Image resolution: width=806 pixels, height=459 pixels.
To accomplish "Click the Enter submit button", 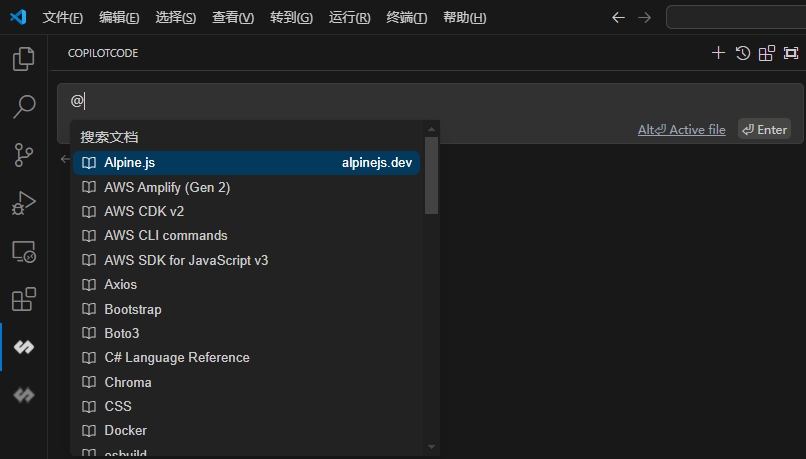I will [x=764, y=129].
